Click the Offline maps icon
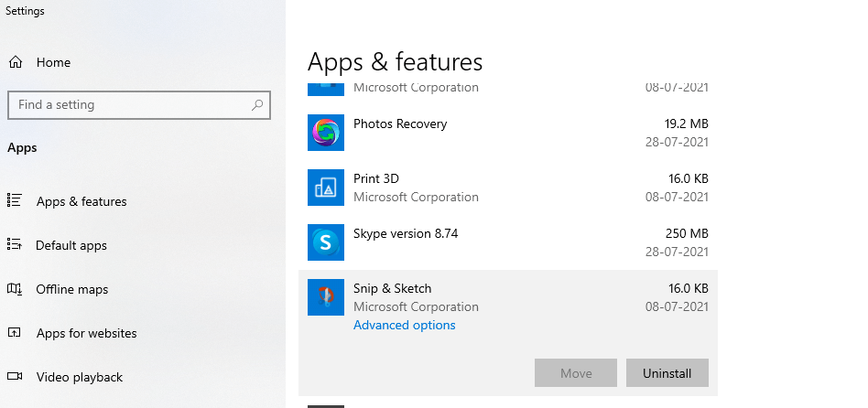The image size is (868, 408). tap(15, 289)
